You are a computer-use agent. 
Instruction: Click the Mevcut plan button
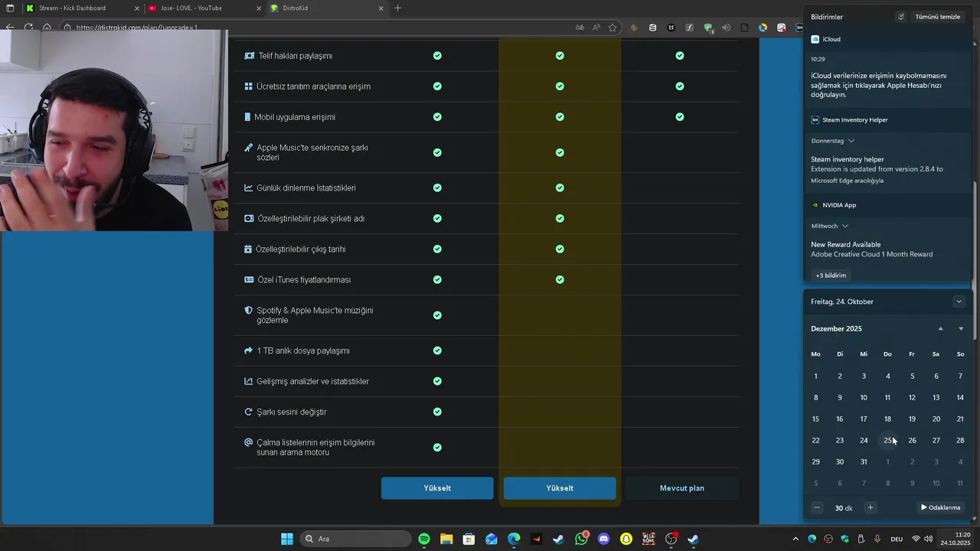[682, 488]
